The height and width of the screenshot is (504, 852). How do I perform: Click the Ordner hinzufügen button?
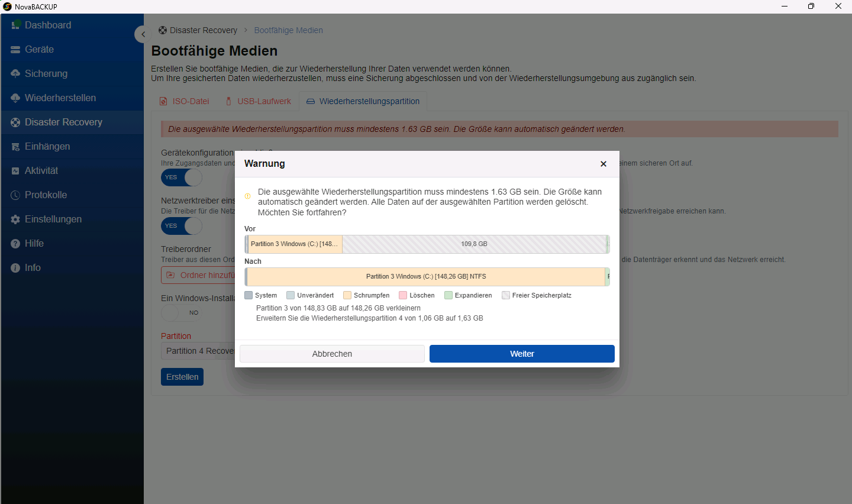coord(198,275)
